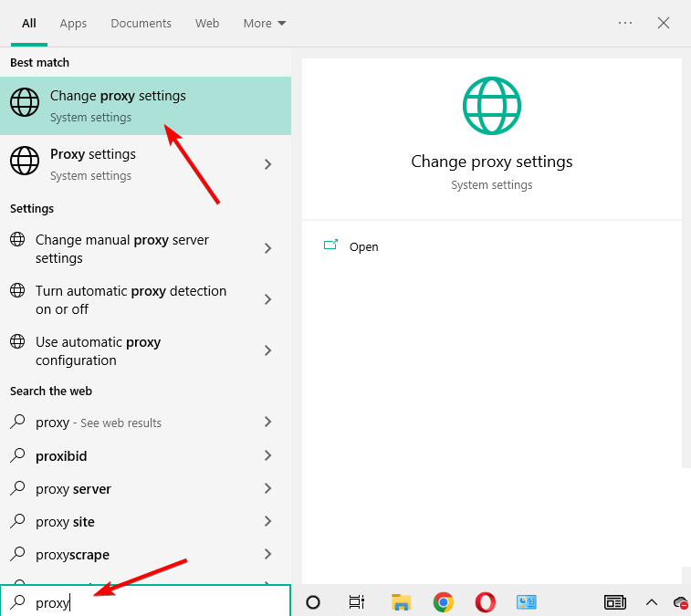Click the Open launch icon

pyautogui.click(x=330, y=245)
